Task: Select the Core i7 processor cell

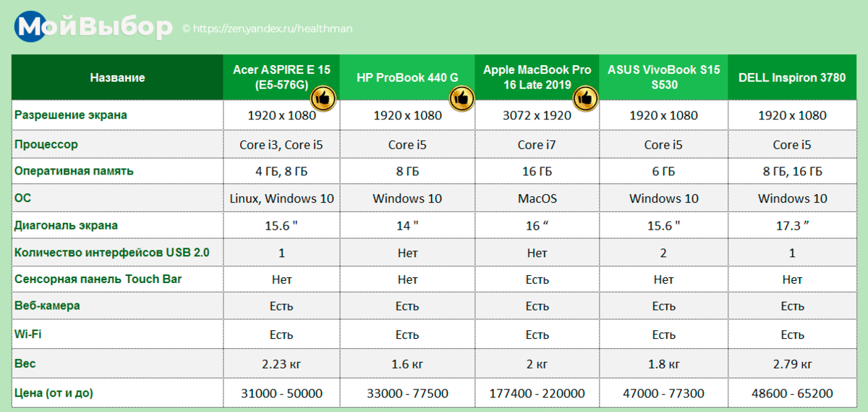Action: pyautogui.click(x=537, y=144)
